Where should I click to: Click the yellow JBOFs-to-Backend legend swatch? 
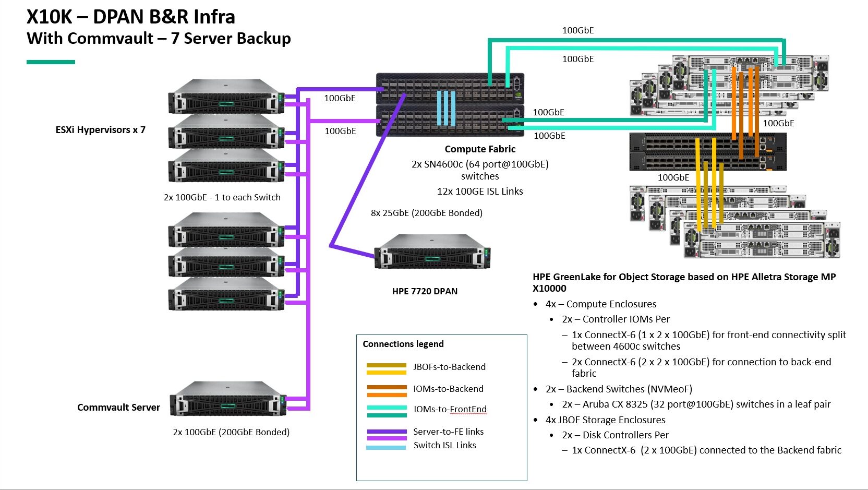click(386, 369)
